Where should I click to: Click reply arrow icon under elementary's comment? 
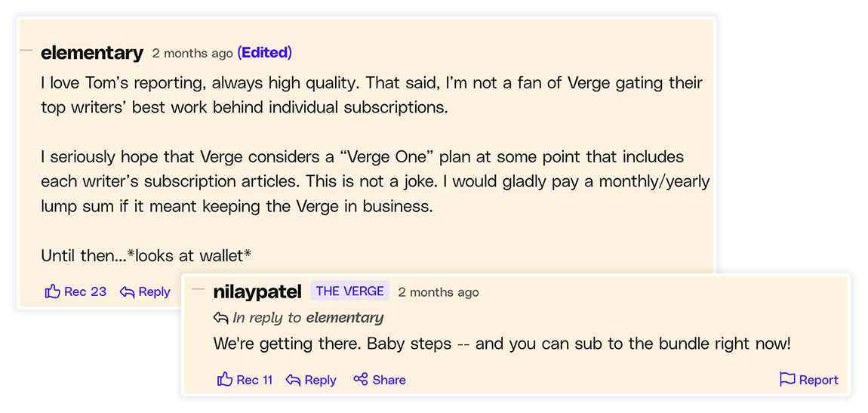click(x=128, y=291)
